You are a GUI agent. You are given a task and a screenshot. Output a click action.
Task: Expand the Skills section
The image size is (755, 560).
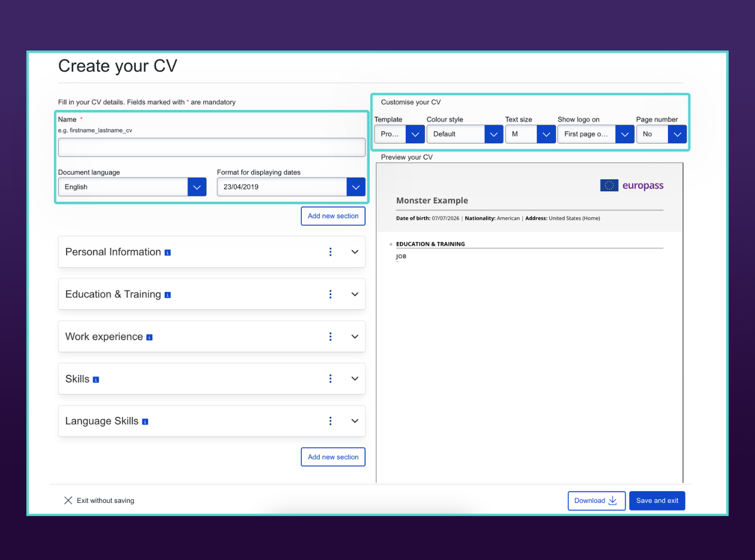click(355, 379)
